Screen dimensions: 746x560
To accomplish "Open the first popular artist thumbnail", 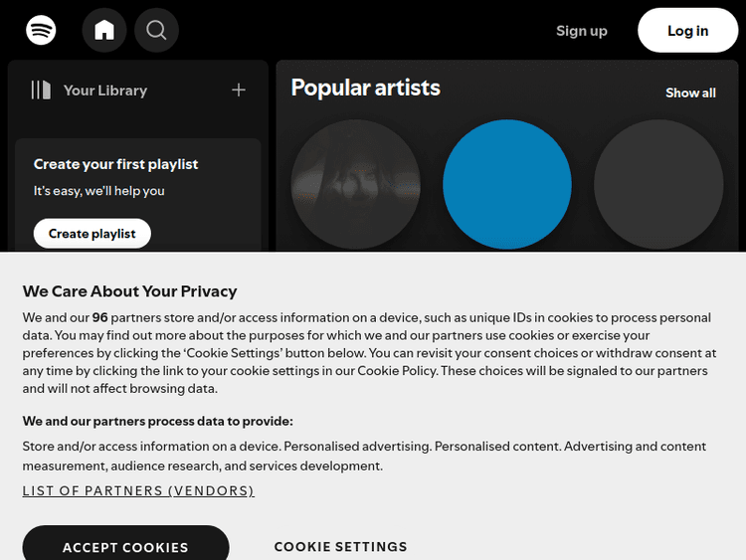I will tap(355, 185).
